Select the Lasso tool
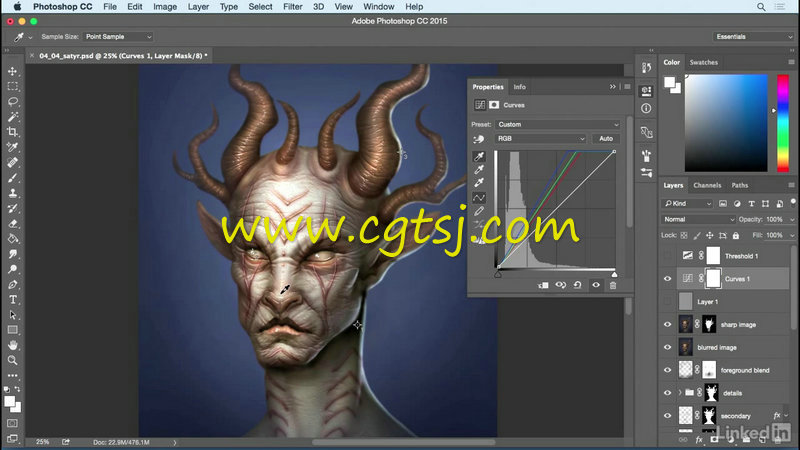 click(x=13, y=102)
